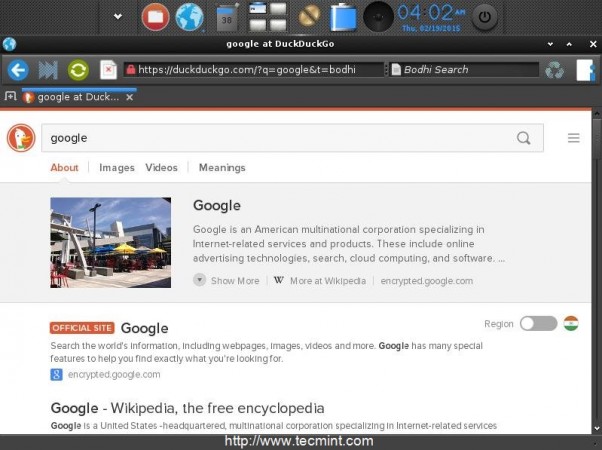Switch to the Images tab
The width and height of the screenshot is (602, 450).
117,168
